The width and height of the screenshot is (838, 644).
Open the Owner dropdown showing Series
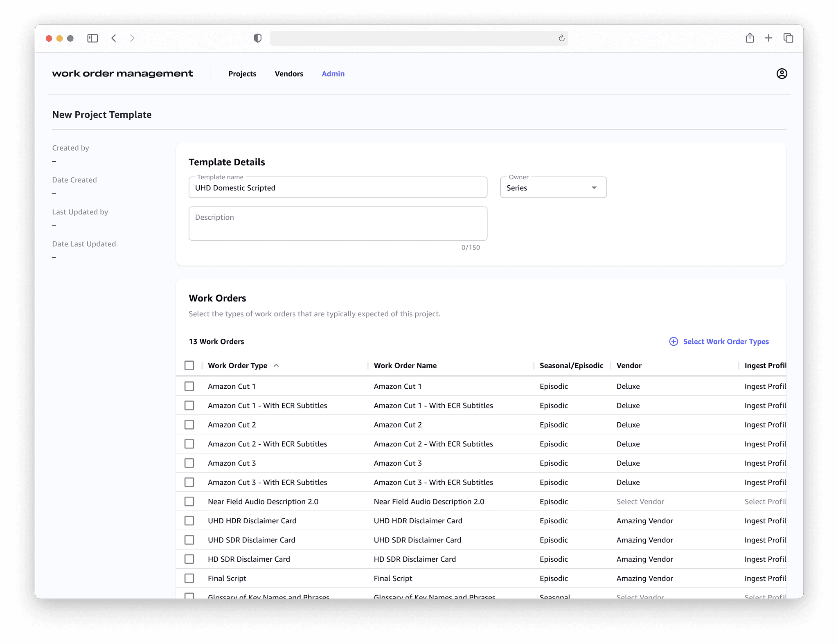coord(553,188)
